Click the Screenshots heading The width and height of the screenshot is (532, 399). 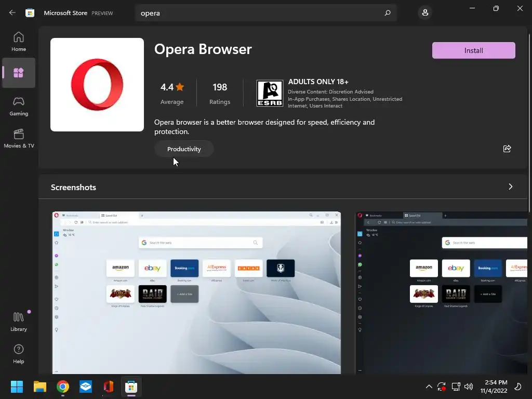(x=73, y=187)
